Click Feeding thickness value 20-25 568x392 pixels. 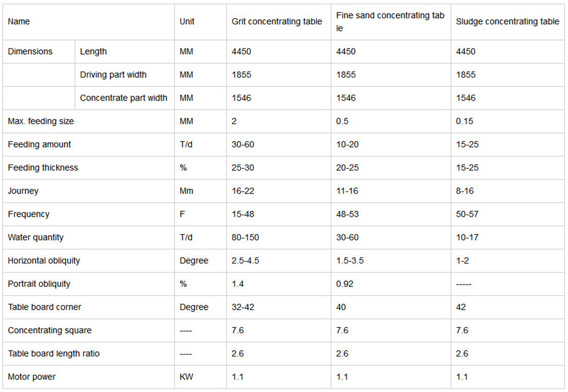tap(347, 167)
